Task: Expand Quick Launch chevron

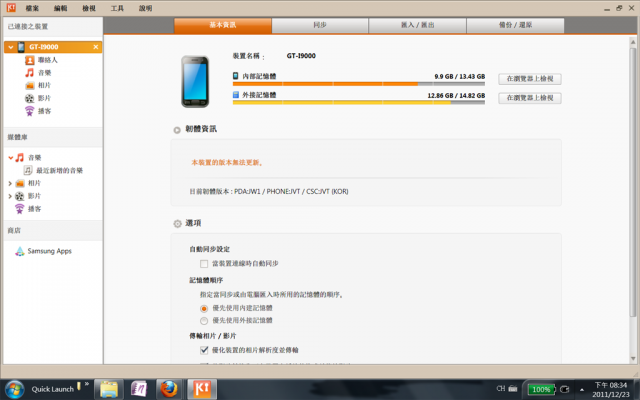Action: [87, 384]
